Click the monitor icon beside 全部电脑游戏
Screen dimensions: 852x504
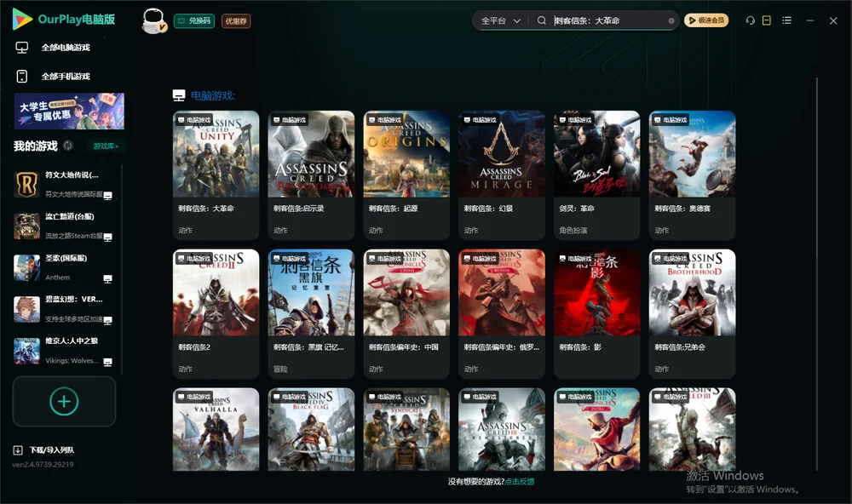pyautogui.click(x=22, y=48)
